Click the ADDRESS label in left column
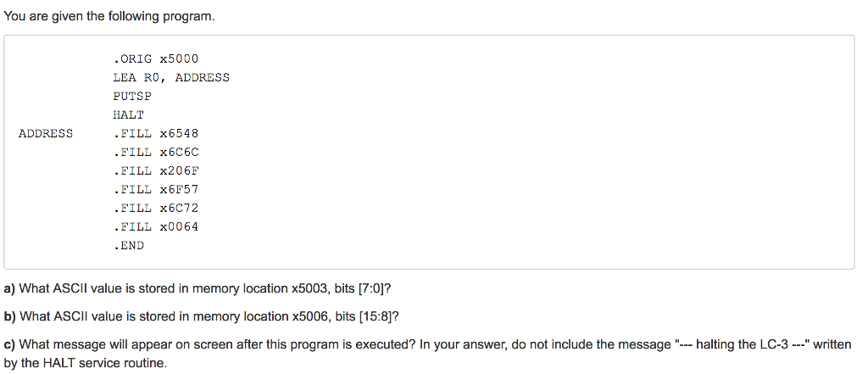The width and height of the screenshot is (868, 374). click(x=46, y=133)
